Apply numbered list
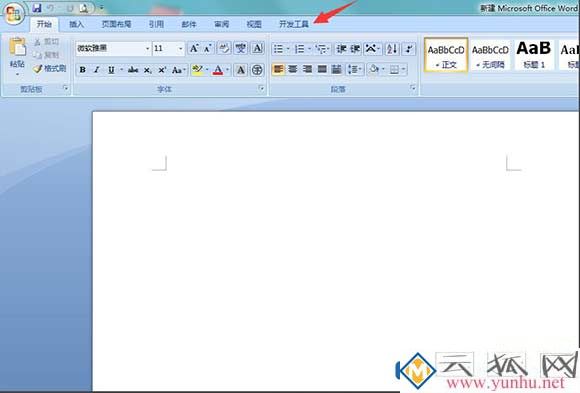 pos(300,49)
